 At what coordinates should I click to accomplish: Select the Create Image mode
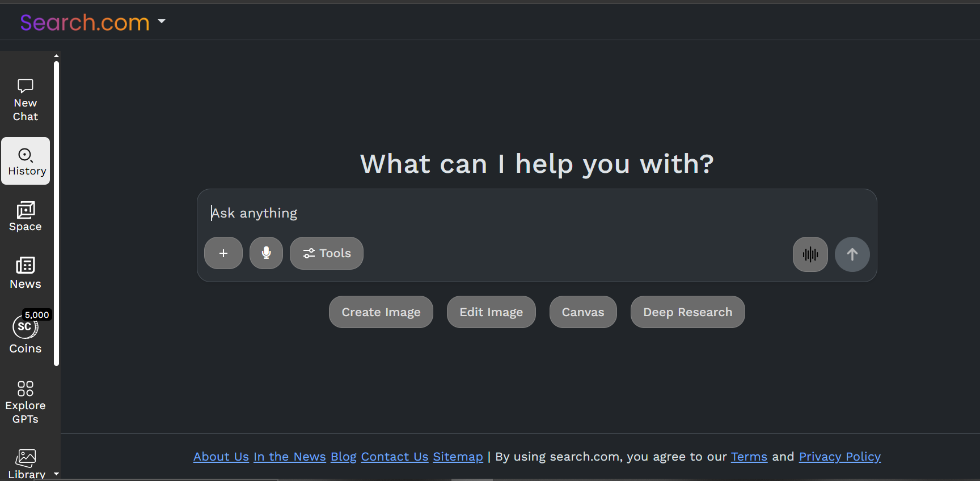click(x=381, y=312)
